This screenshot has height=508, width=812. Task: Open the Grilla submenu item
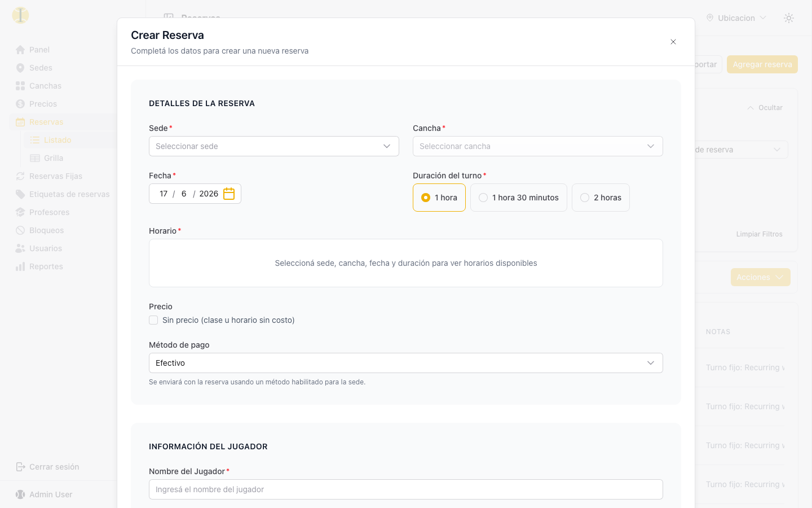(54, 158)
